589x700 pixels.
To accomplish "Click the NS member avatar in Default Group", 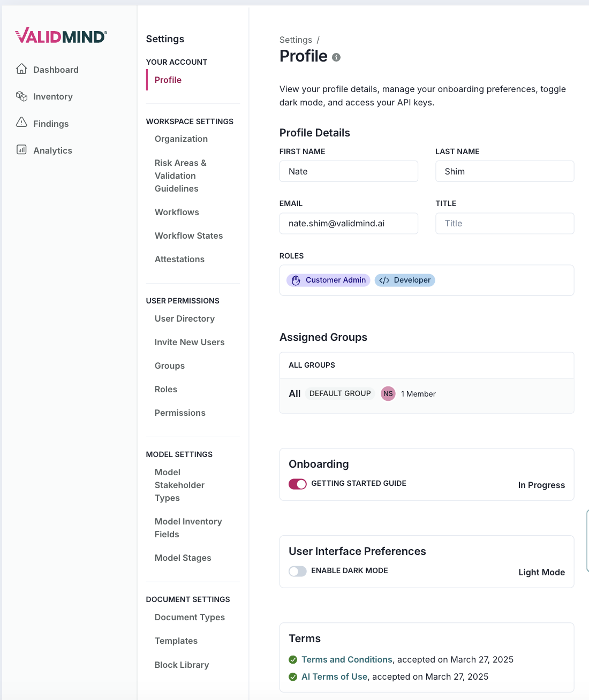I will click(388, 393).
